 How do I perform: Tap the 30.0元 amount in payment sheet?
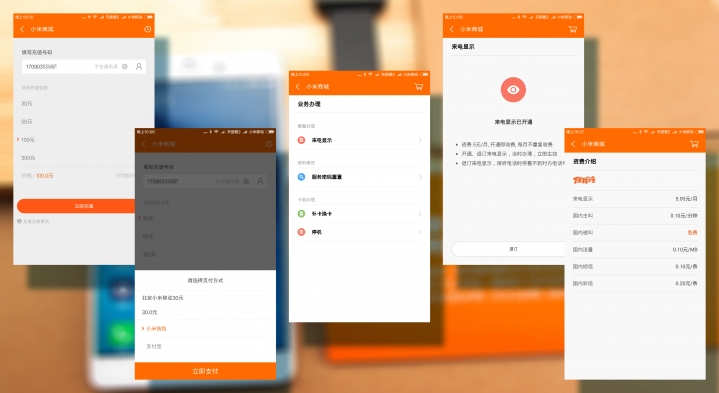[x=149, y=312]
